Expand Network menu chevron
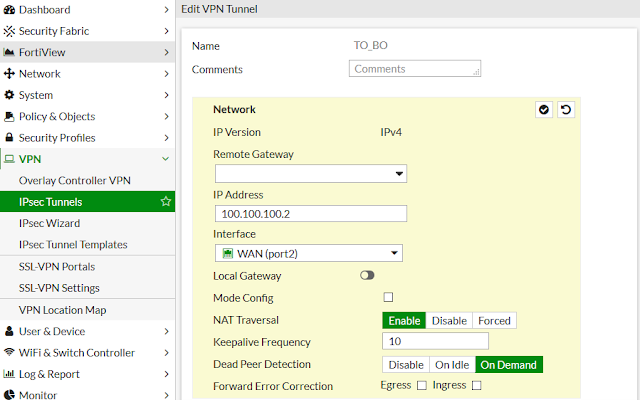 click(166, 74)
